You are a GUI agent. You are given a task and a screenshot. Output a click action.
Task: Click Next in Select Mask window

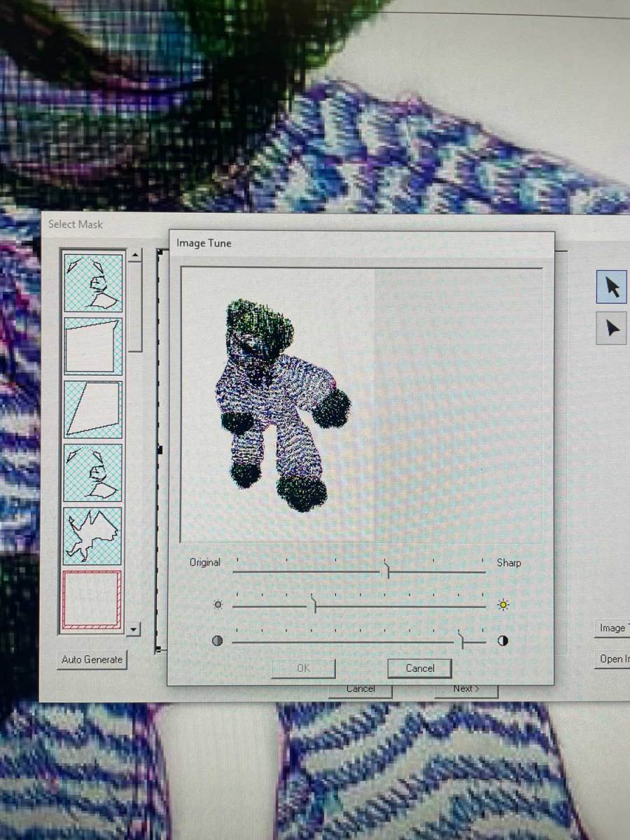click(465, 689)
